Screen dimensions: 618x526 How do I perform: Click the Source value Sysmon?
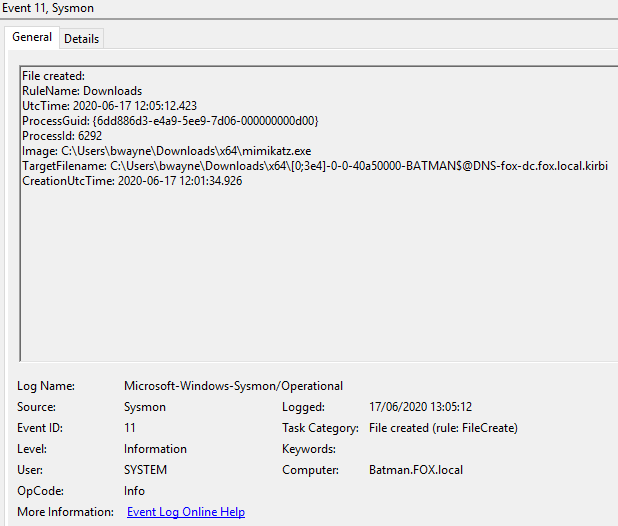[145, 407]
